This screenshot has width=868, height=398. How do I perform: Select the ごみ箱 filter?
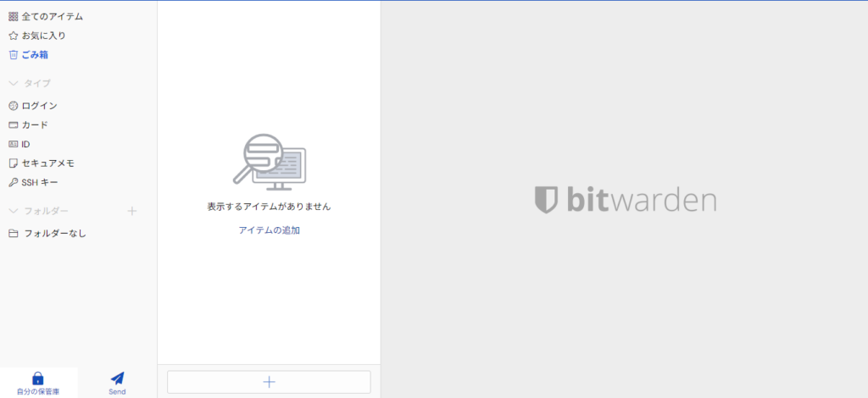(x=35, y=55)
